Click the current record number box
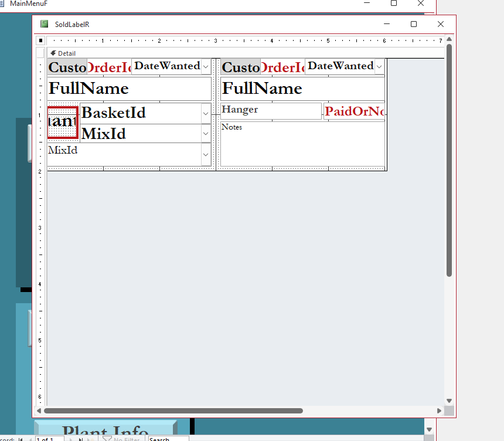 [50, 439]
